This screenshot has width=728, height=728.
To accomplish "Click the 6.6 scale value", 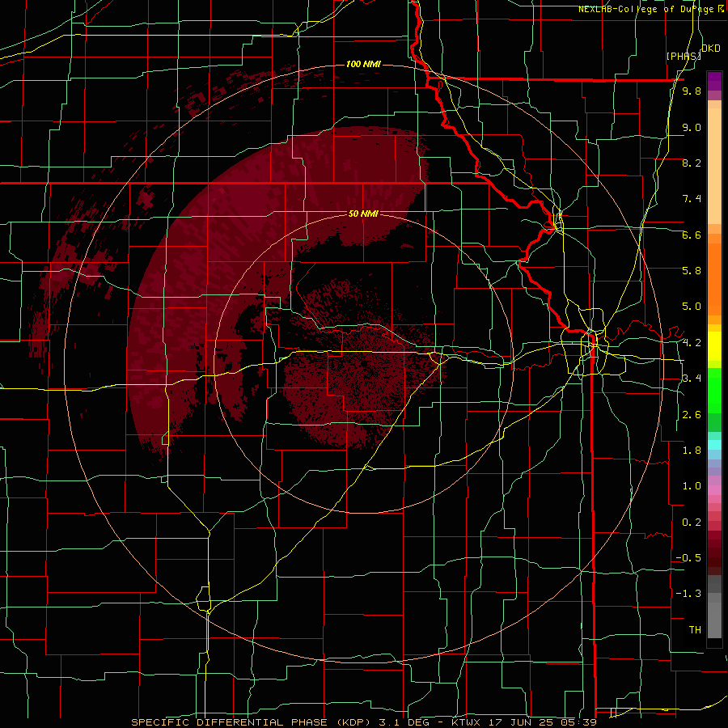I will pos(692,235).
